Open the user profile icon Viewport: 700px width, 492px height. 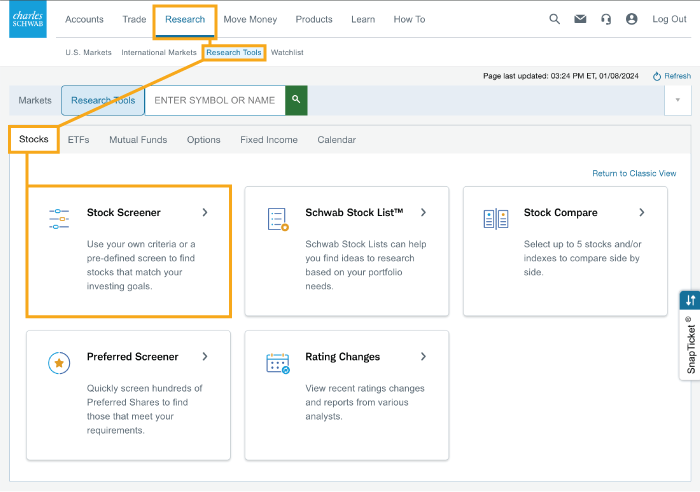[x=631, y=19]
